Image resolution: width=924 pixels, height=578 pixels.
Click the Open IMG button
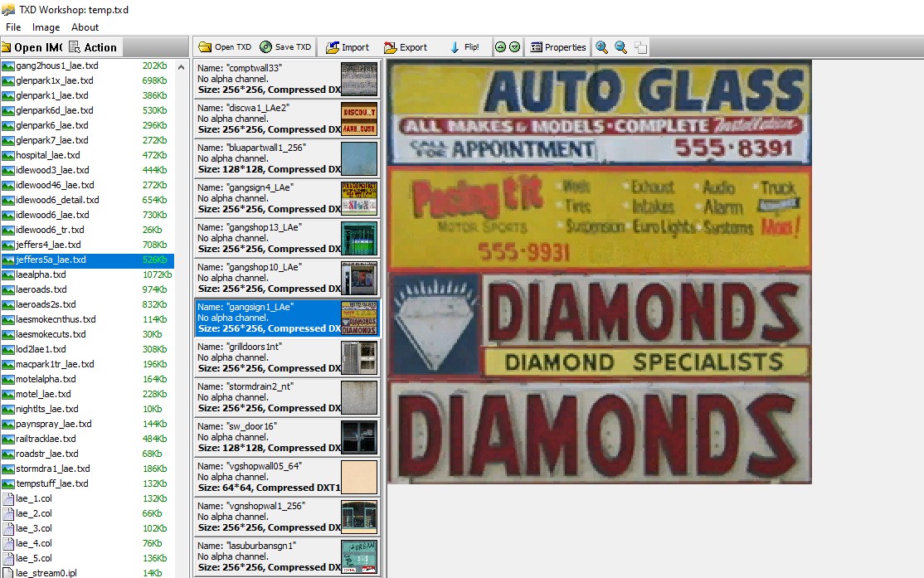coord(32,47)
